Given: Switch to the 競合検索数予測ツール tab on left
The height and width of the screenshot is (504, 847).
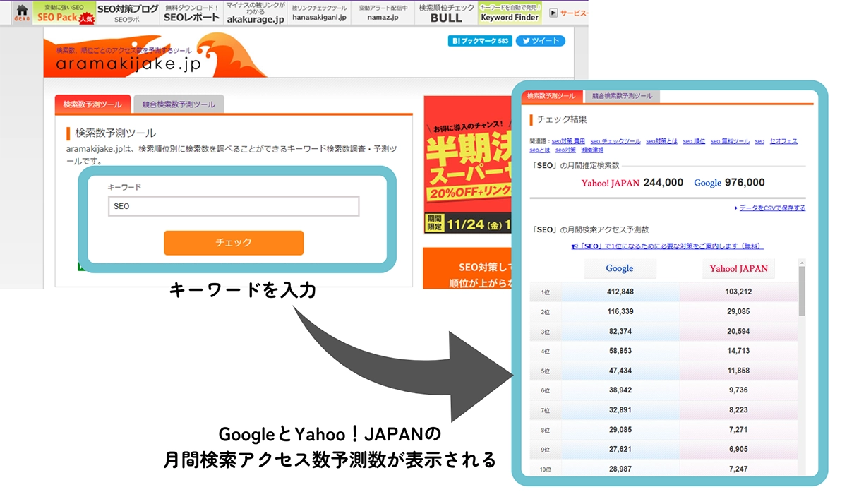Looking at the screenshot, I should 179,104.
